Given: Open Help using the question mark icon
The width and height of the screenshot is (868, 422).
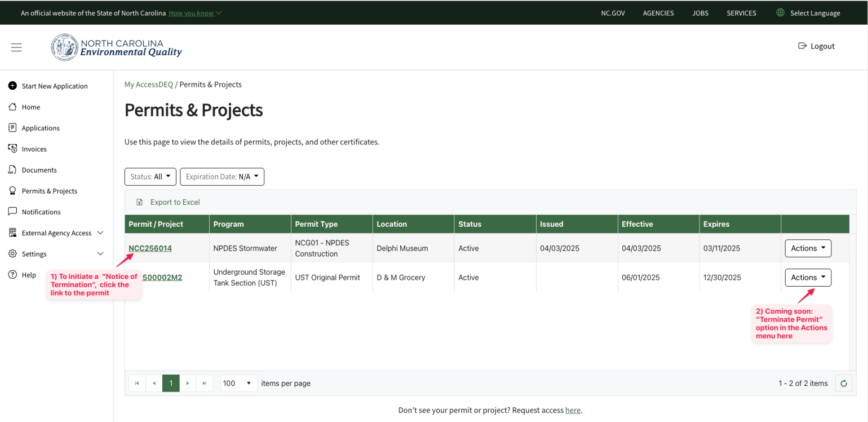Looking at the screenshot, I should pyautogui.click(x=12, y=275).
